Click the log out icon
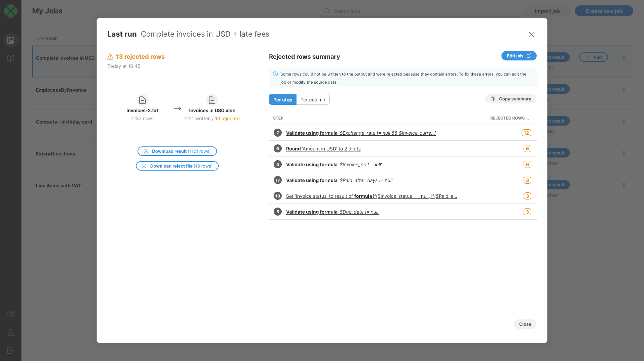 pos(11,350)
